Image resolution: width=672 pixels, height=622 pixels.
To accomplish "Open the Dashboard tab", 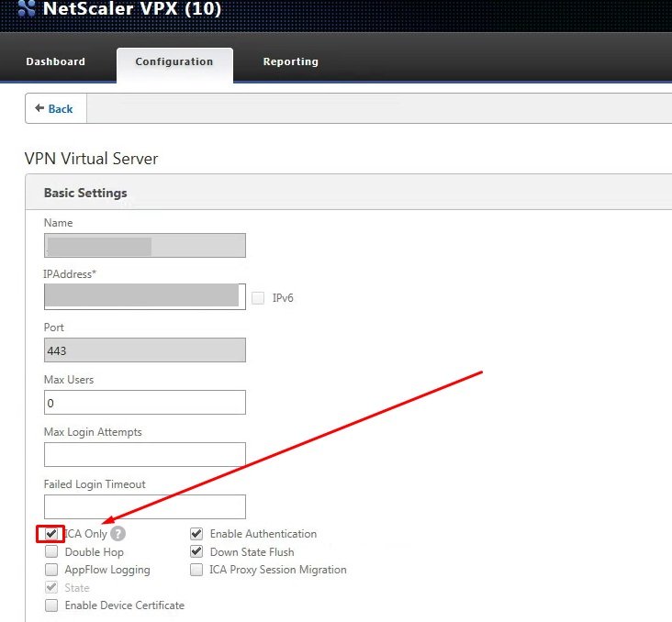I will [x=55, y=62].
